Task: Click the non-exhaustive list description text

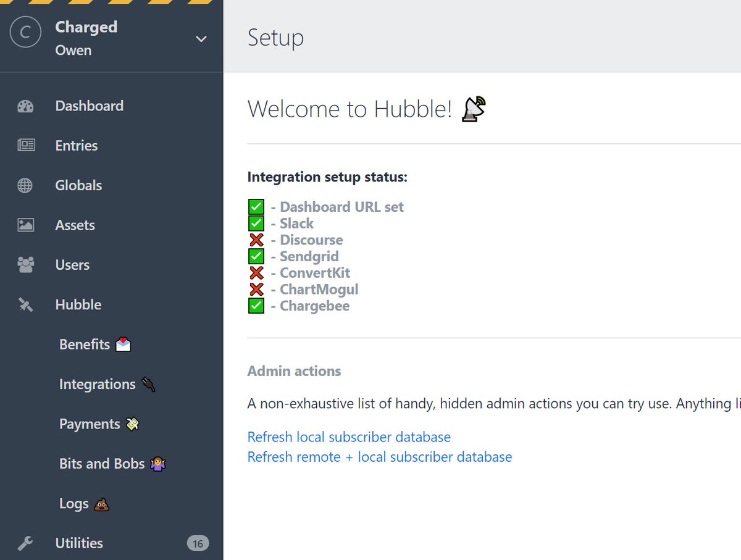Action: point(494,404)
